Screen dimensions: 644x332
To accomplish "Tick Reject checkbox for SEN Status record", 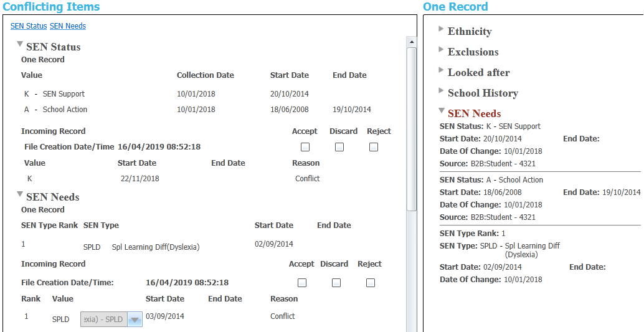I will pos(374,148).
